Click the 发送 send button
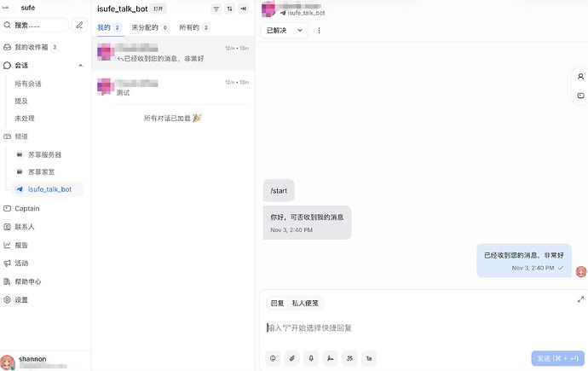The height and width of the screenshot is (371, 588). (x=557, y=358)
